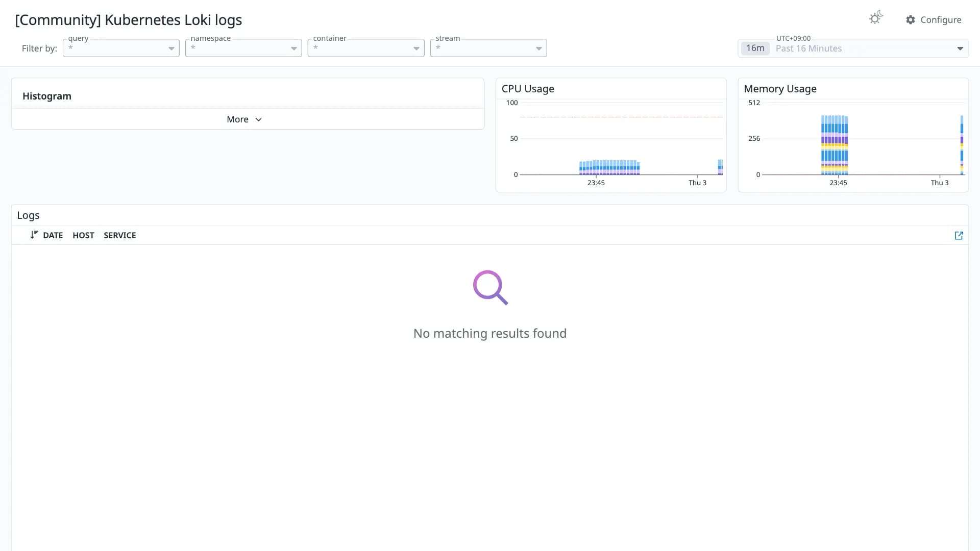Click the Histogram widget title
The height and width of the screenshot is (551, 980).
(47, 96)
